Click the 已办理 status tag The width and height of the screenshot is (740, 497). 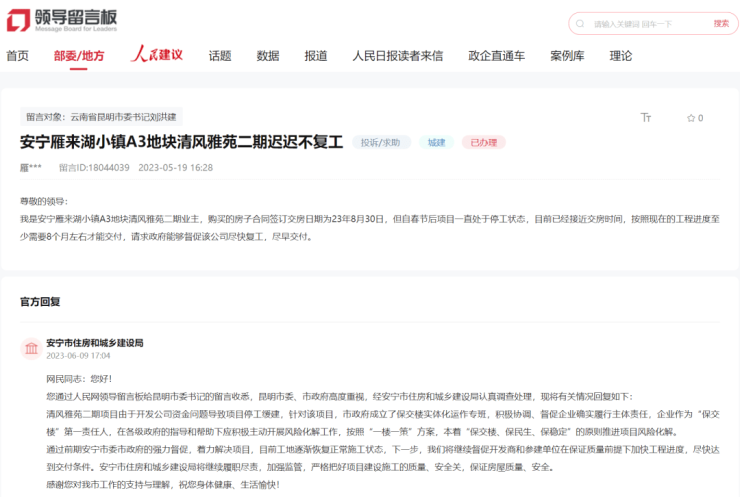pos(483,143)
